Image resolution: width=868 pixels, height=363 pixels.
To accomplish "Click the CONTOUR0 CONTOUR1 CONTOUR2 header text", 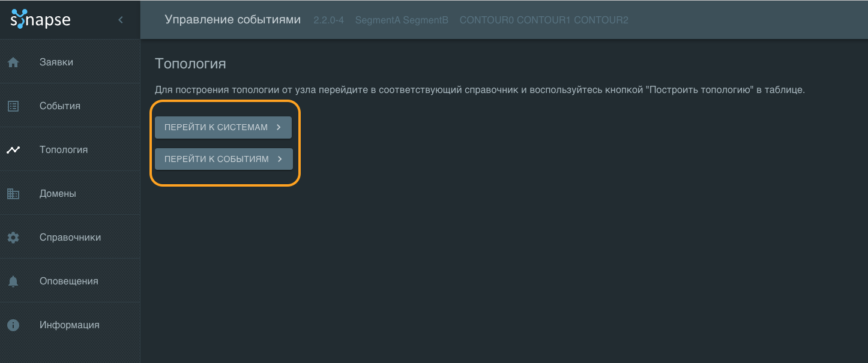I will [544, 20].
